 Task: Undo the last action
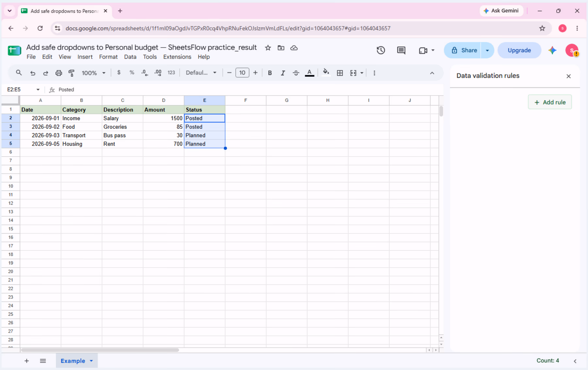click(33, 73)
